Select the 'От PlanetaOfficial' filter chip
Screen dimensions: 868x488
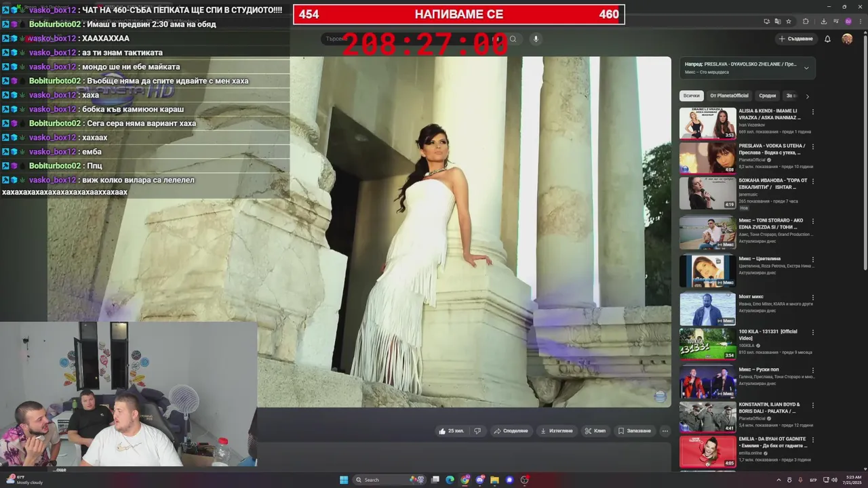(x=729, y=96)
